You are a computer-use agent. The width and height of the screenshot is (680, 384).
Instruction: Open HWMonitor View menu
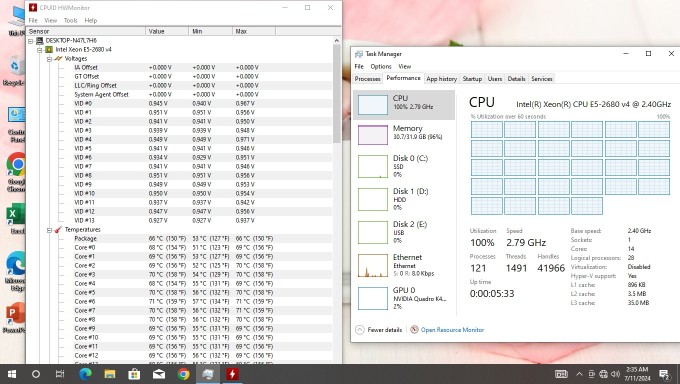[x=51, y=20]
